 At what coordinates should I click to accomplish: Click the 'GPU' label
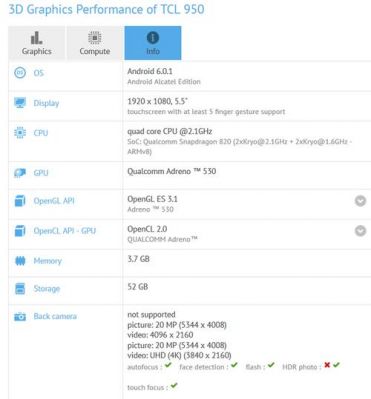(41, 173)
